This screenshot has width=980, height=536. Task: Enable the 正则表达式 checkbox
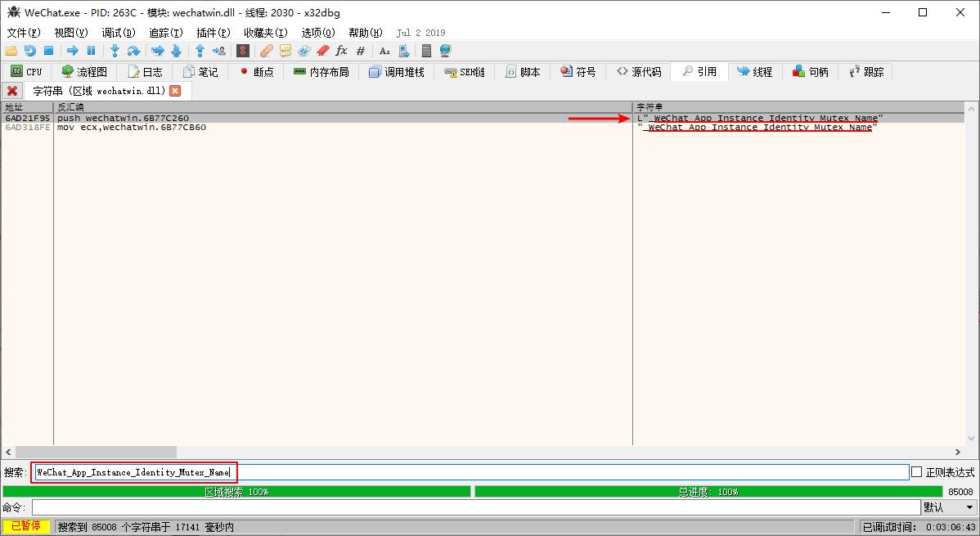click(916, 472)
